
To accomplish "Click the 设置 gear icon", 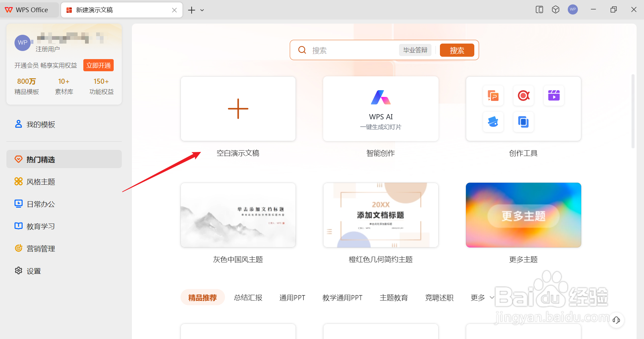I will click(19, 270).
